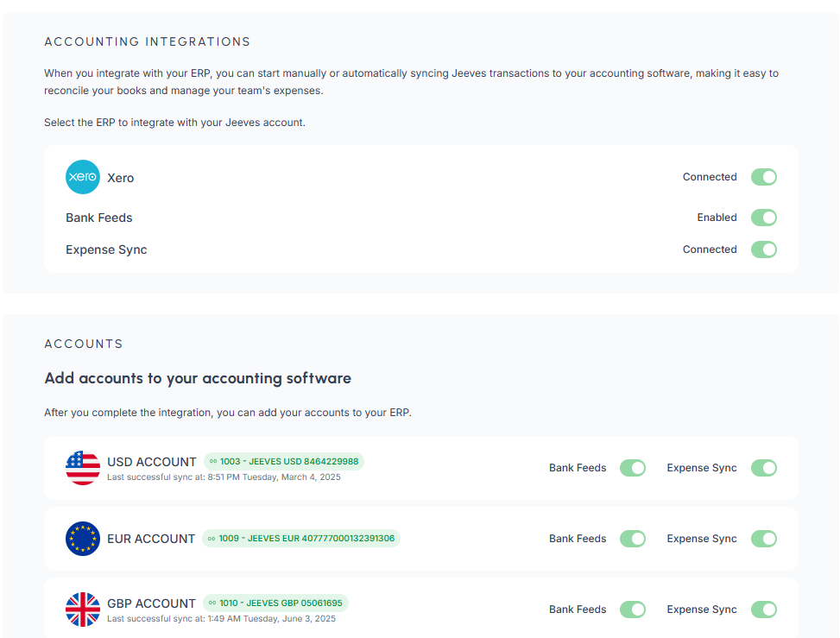Select the USD ACCOUNT label
Image resolution: width=840 pixels, height=638 pixels.
click(152, 462)
